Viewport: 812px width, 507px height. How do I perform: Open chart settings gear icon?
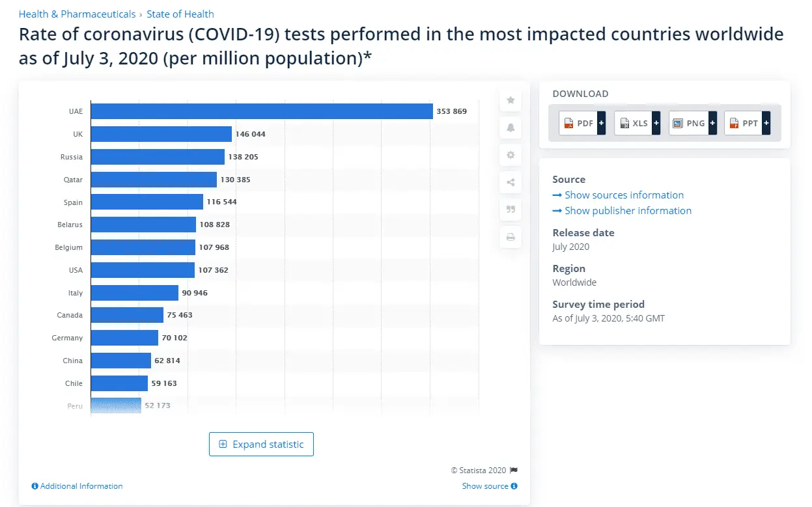(x=511, y=155)
